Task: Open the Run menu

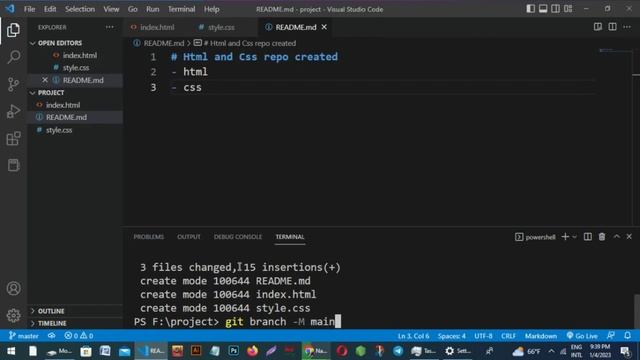Action: click(x=152, y=9)
